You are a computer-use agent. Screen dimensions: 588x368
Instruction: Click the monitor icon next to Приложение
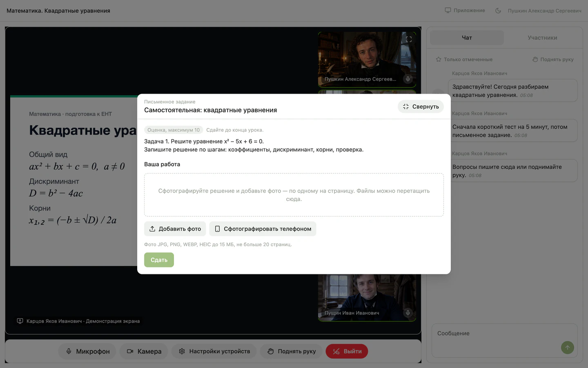pyautogui.click(x=448, y=10)
